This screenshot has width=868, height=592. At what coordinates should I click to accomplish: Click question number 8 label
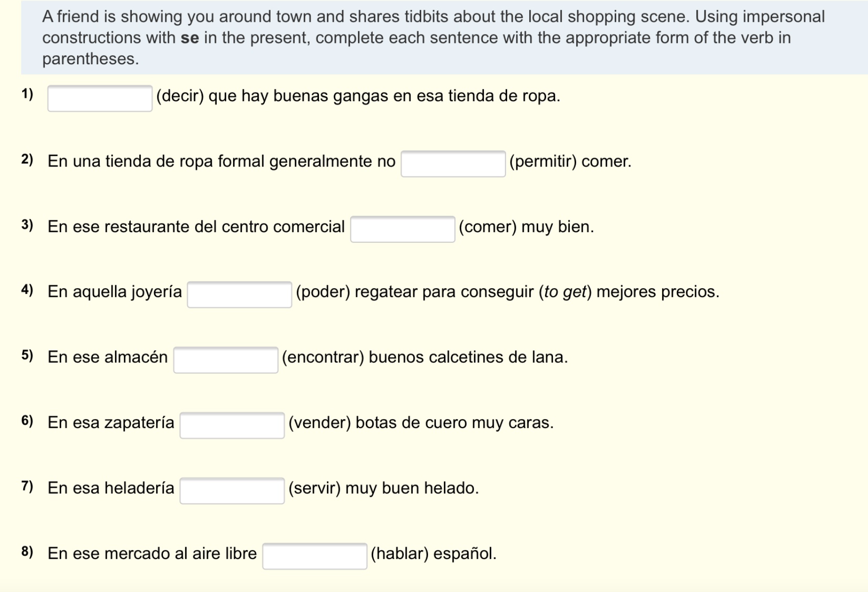(x=27, y=551)
